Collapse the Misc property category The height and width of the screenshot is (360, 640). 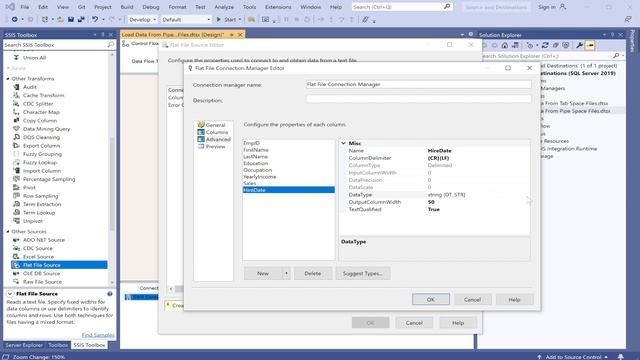[x=343, y=143]
